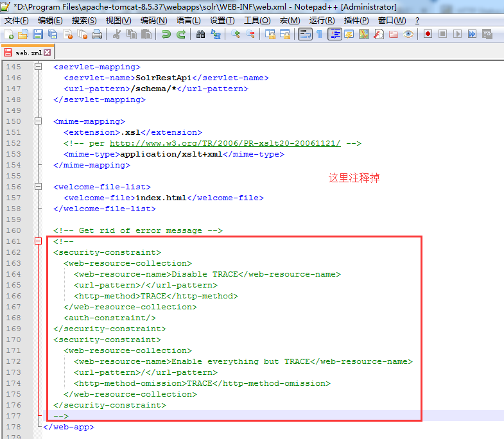Open the w3.org xslt20 link in the comment
Image resolution: width=504 pixels, height=439 pixels.
point(225,143)
